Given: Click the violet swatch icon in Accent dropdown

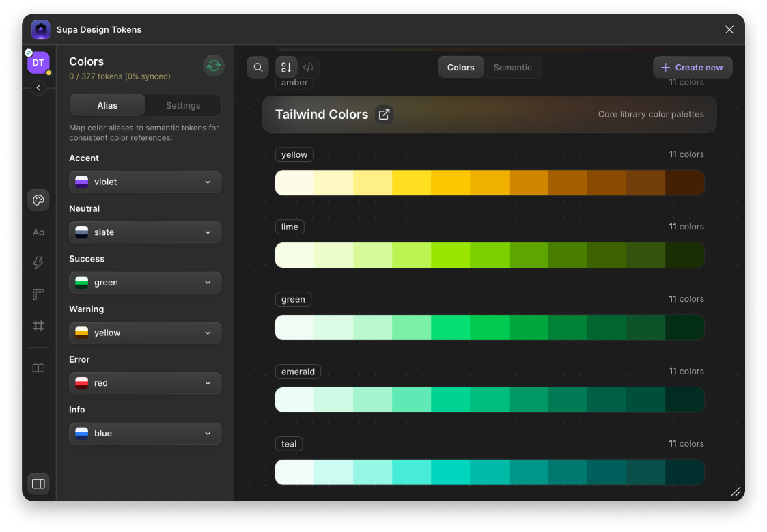Looking at the screenshot, I should (82, 182).
